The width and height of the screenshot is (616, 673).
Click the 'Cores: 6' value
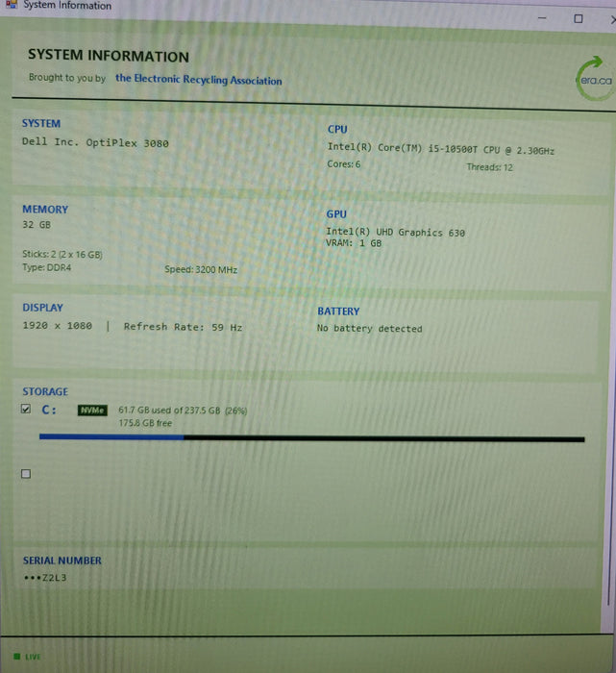[x=344, y=164]
